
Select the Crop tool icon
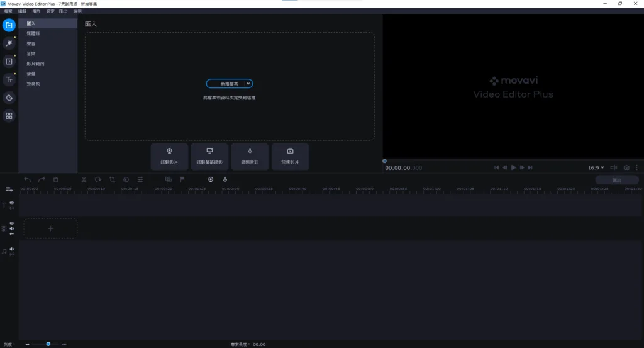112,179
